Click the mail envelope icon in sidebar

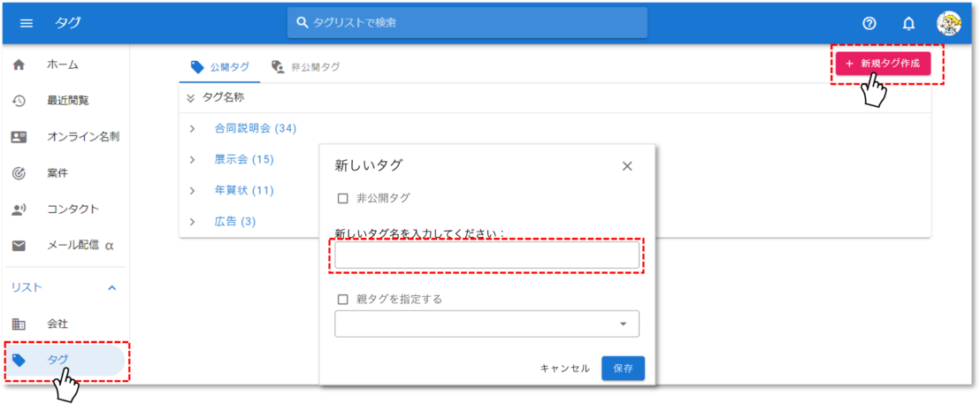[19, 246]
